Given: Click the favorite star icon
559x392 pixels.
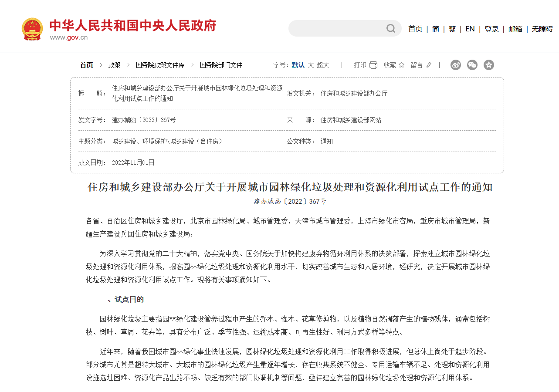Looking at the screenshot, I should click(401, 65).
